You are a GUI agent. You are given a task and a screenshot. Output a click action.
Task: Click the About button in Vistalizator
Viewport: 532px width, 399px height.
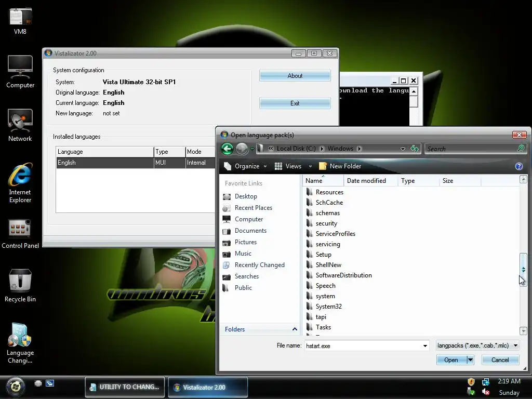[x=295, y=76]
